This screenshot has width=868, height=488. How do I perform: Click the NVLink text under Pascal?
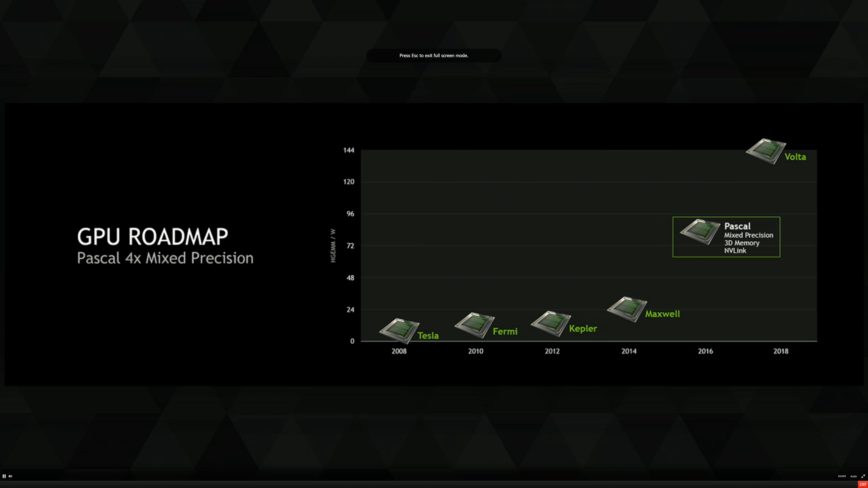(735, 251)
